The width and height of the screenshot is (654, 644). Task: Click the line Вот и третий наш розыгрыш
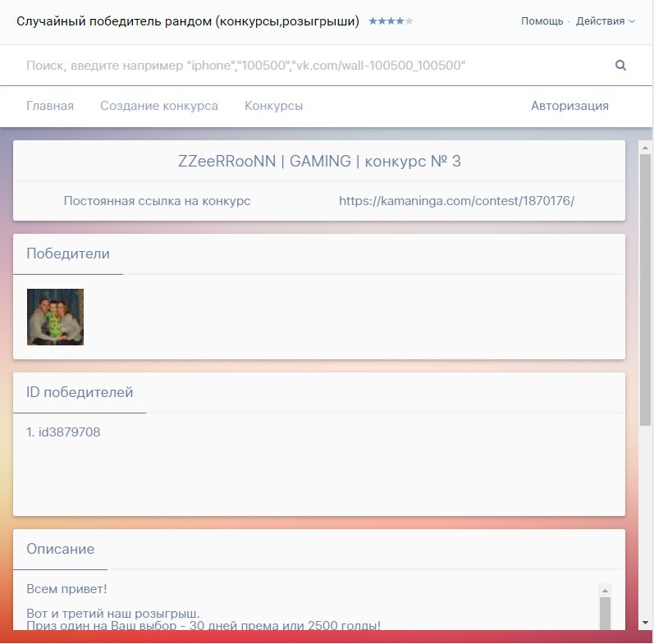[x=113, y=614]
